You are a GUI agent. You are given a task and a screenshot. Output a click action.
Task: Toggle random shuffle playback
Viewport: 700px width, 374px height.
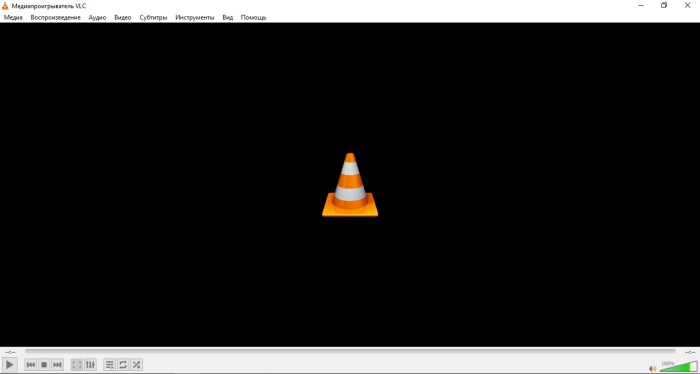(x=136, y=365)
